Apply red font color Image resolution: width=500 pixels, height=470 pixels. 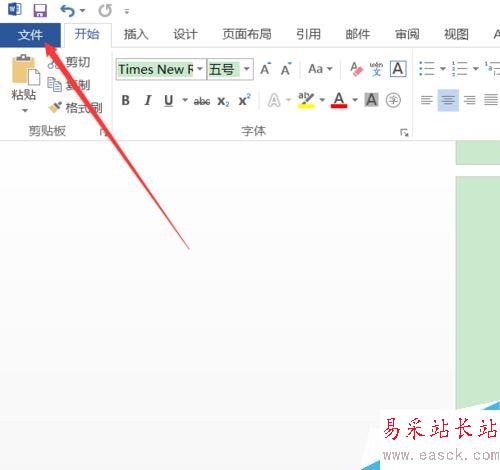pyautogui.click(x=339, y=100)
